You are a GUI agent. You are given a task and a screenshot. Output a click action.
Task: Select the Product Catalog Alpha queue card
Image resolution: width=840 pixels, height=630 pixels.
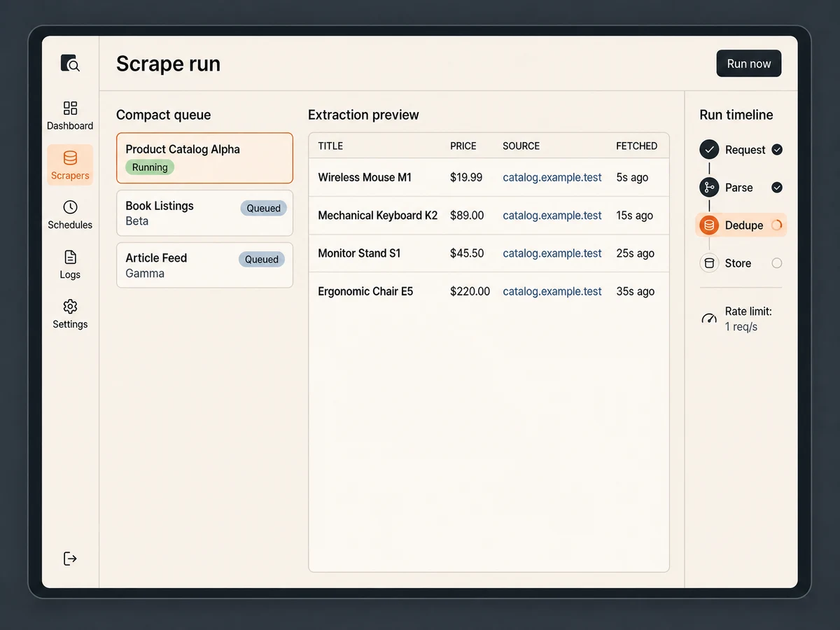pos(204,158)
